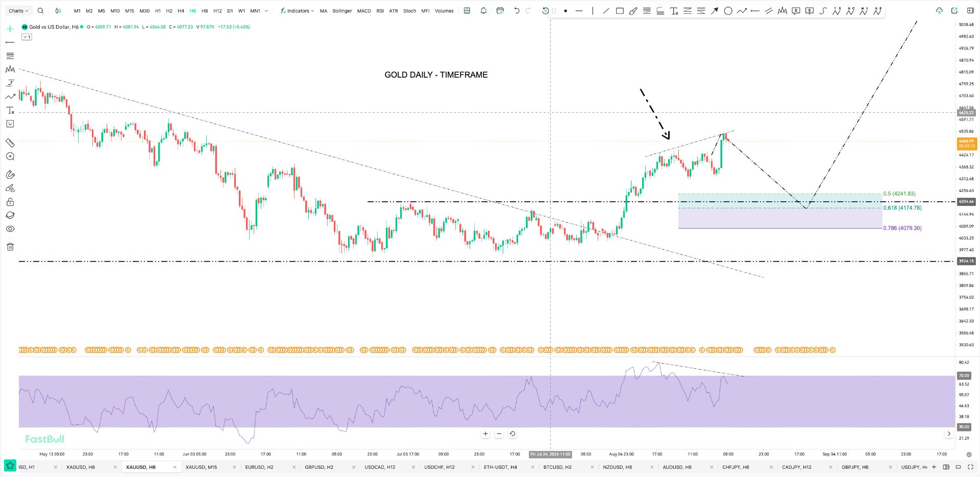
Task: Select the diagonal trend line tool
Action: 606,11
